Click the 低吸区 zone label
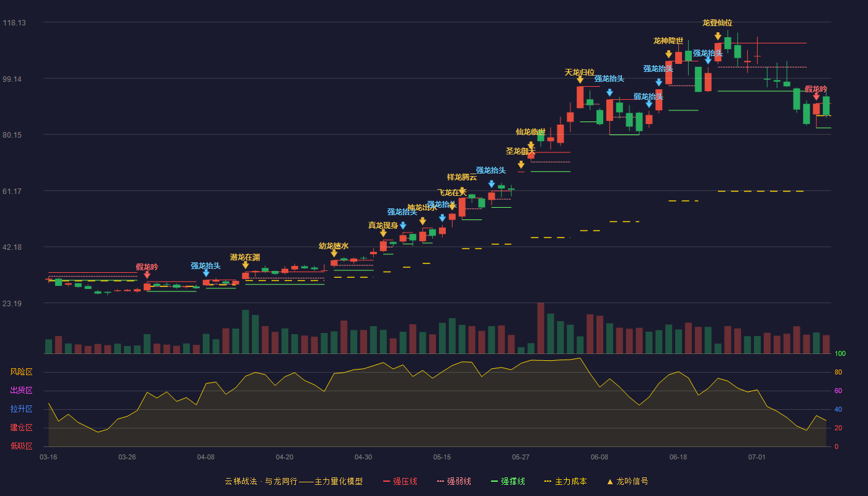Image resolution: width=868 pixels, height=496 pixels. click(21, 446)
